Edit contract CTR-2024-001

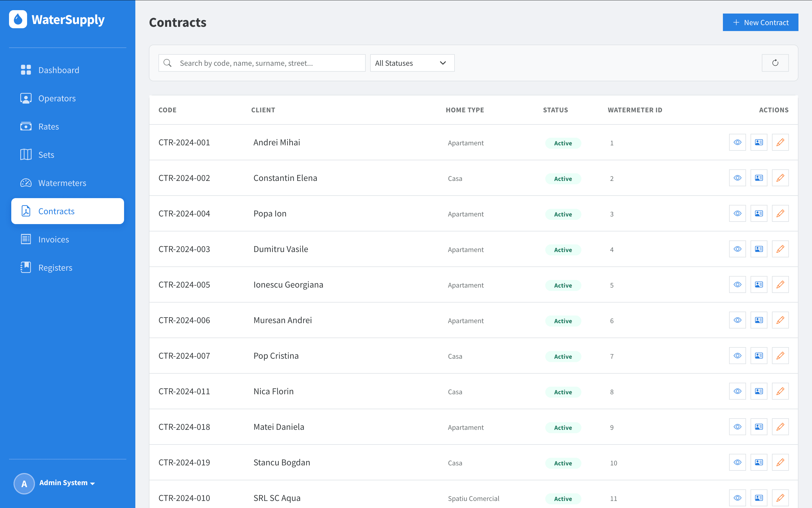click(780, 143)
